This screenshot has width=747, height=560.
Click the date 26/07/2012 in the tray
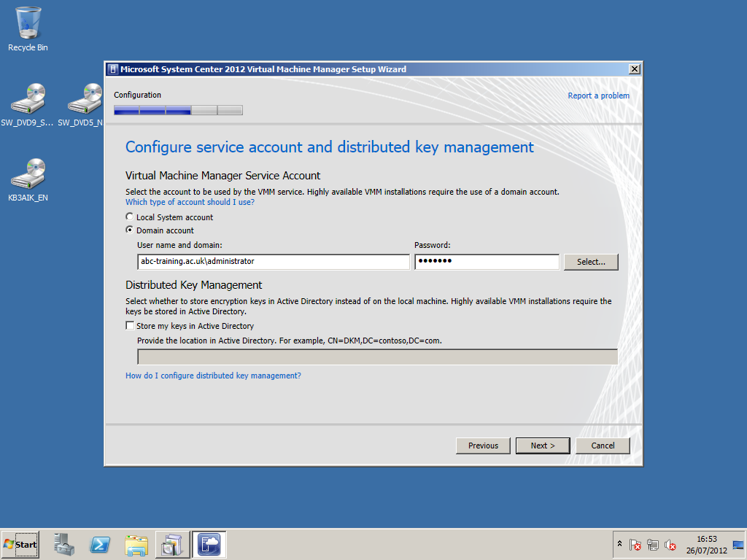706,551
